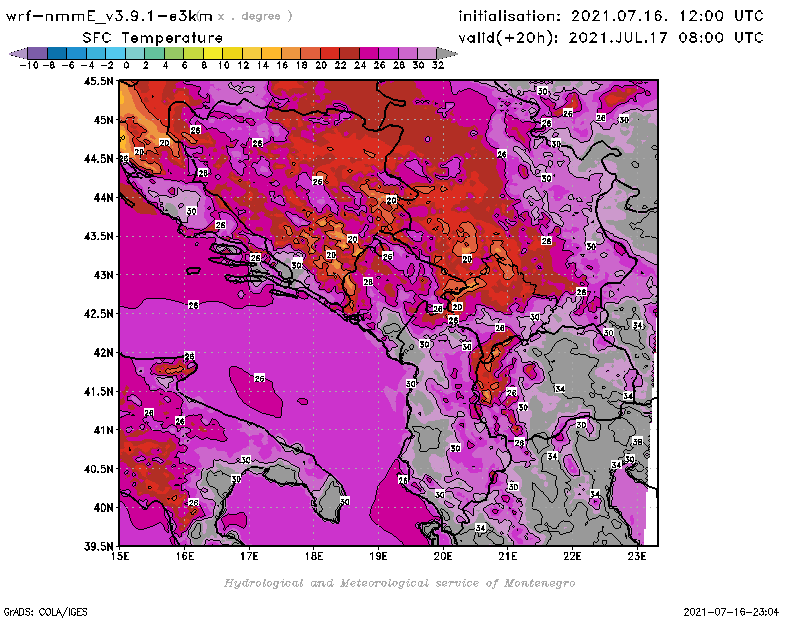Click the GrADS: COLA/IGES credit text
Image resolution: width=800 pixels, height=618 pixels.
45,612
